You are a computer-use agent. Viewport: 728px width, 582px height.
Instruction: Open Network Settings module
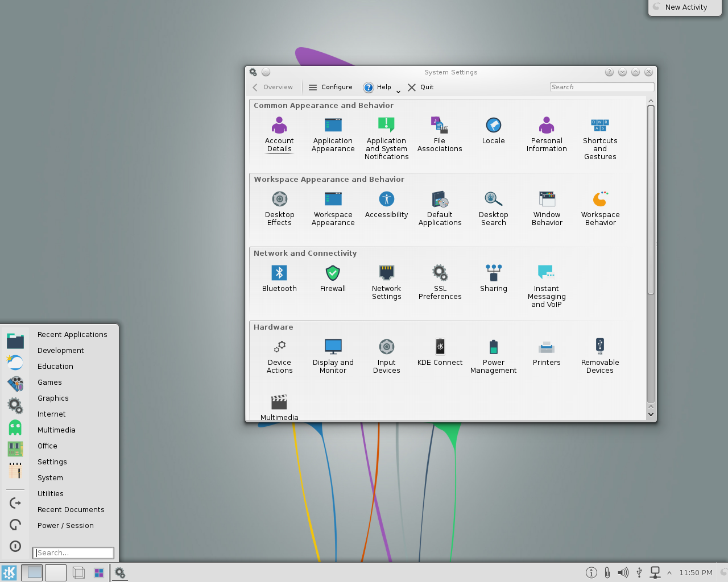tap(387, 282)
